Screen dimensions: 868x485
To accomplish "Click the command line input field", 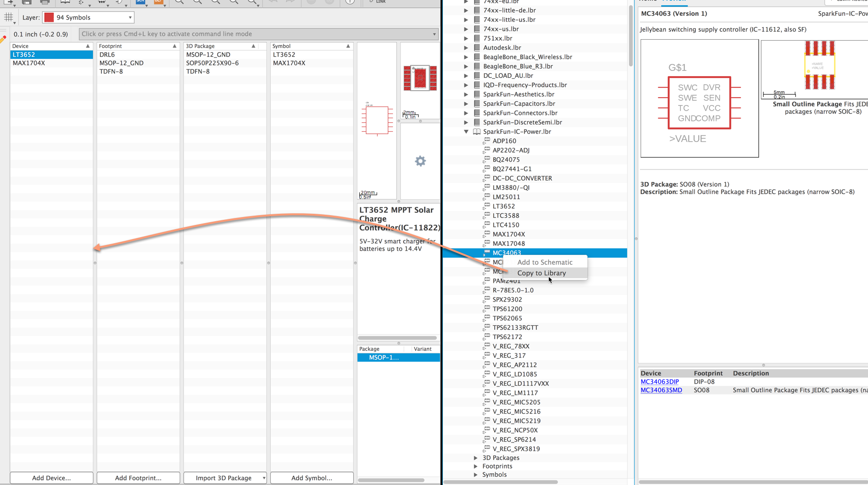I will click(x=257, y=34).
